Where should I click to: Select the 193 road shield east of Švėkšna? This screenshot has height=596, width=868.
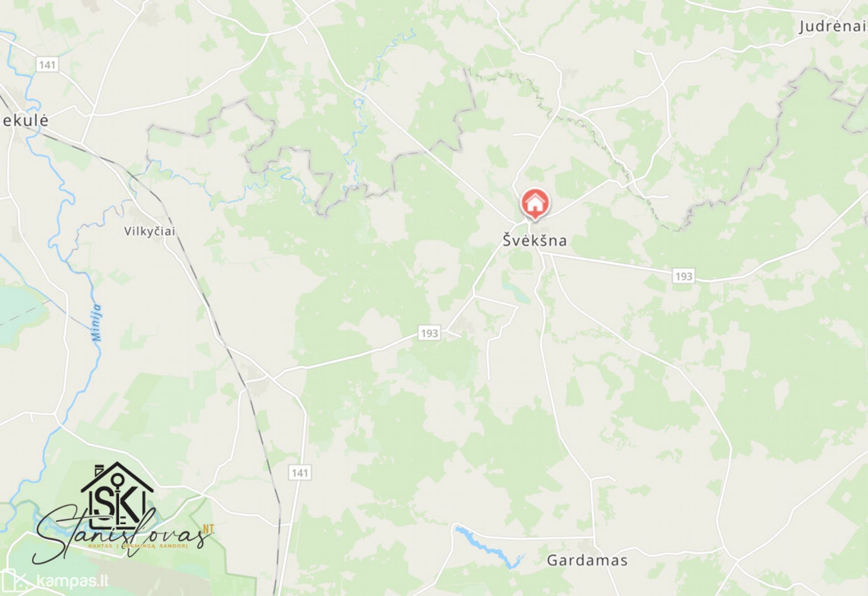(683, 276)
